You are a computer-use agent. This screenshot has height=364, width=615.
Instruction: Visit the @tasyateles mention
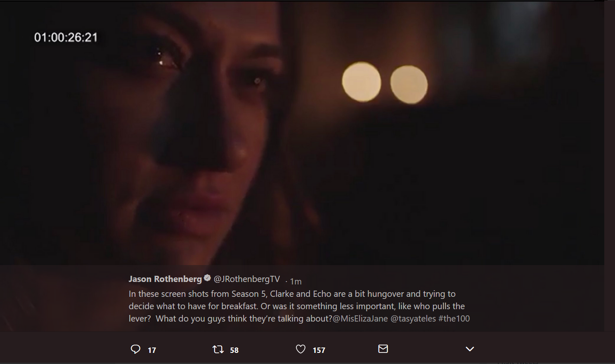tap(413, 319)
